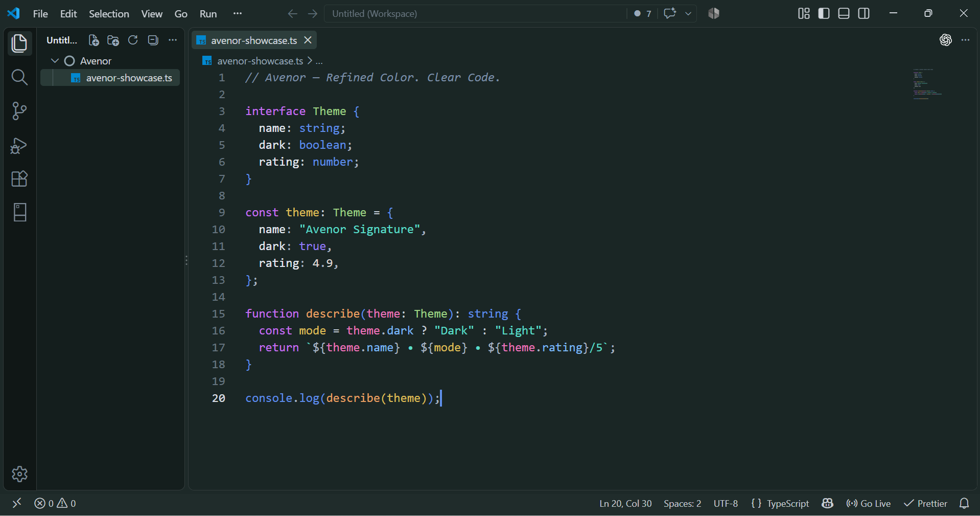This screenshot has height=516, width=980.
Task: Click the "Avenor Signature" string on line 10
Action: click(360, 229)
